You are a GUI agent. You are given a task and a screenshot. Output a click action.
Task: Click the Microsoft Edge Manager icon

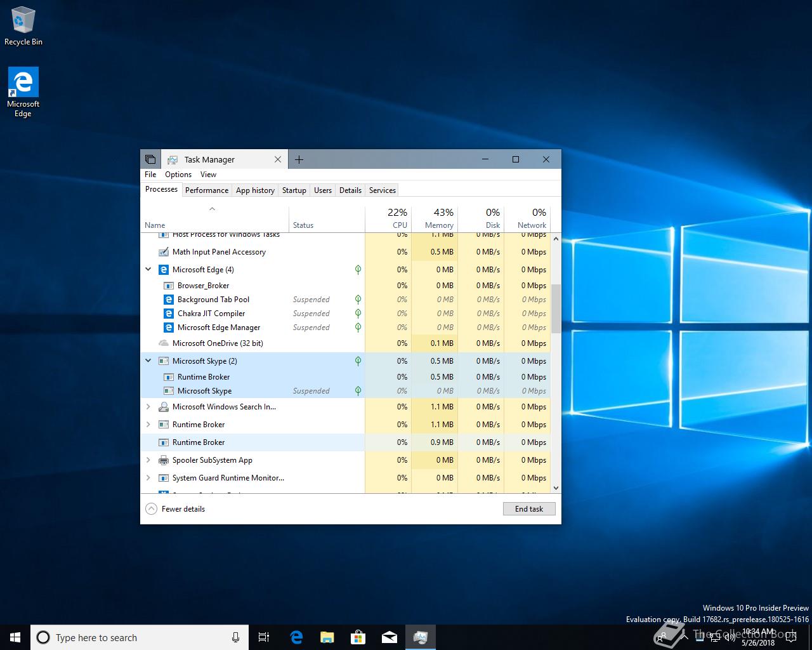[x=169, y=328]
